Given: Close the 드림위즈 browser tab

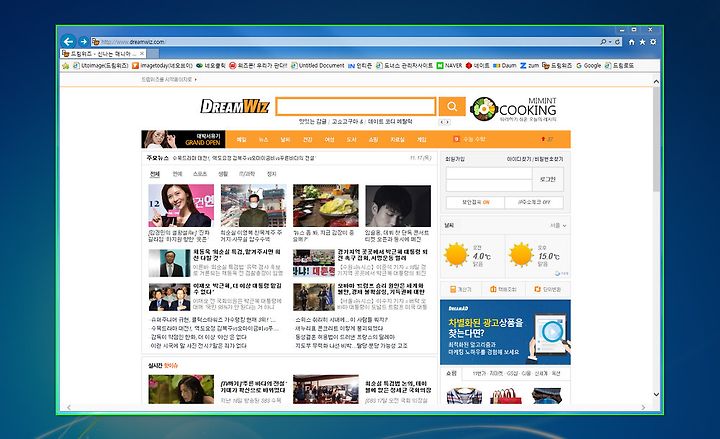Looking at the screenshot, I should 141,54.
